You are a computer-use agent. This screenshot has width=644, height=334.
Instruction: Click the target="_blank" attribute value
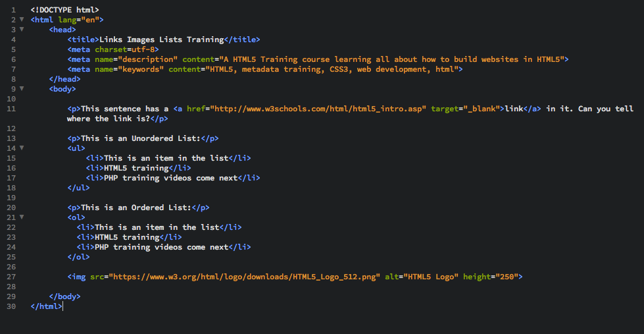pos(481,109)
